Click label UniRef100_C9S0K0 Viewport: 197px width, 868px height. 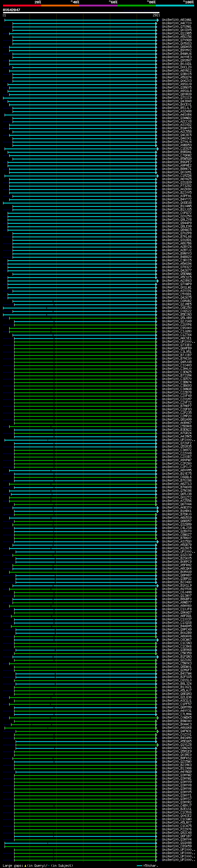pos(176,328)
